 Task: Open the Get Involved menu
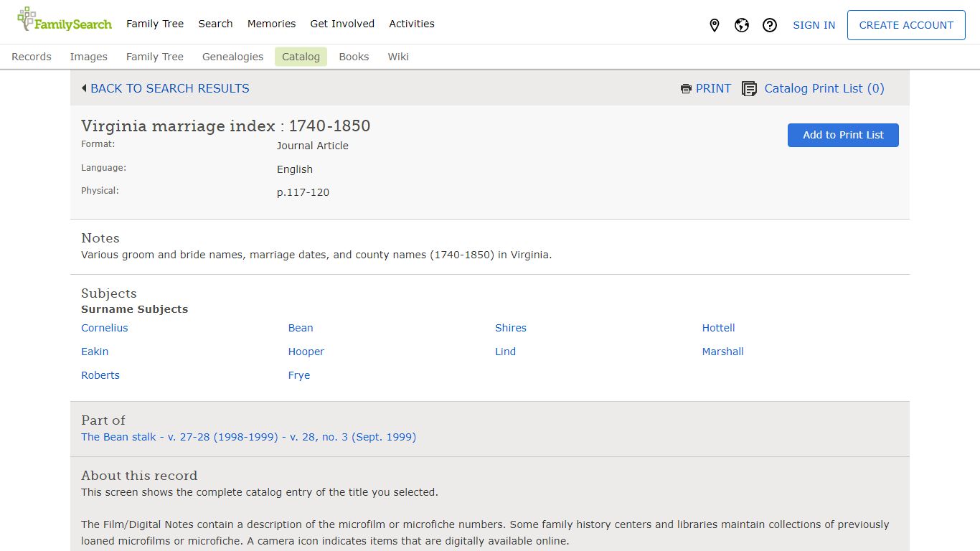pos(342,24)
